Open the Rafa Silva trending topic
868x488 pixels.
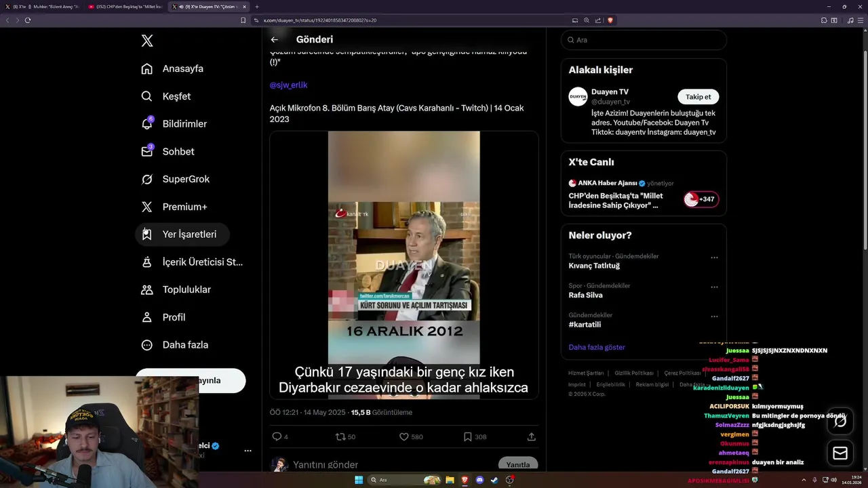[586, 295]
